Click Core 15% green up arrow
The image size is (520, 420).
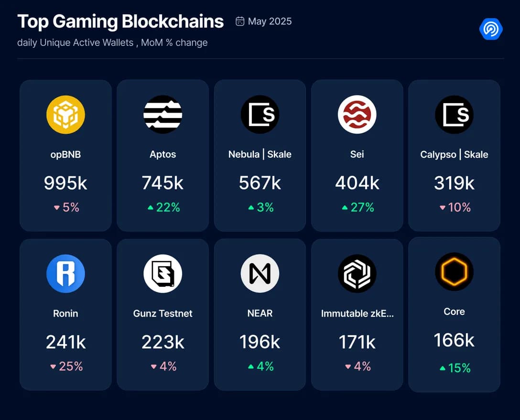443,368
